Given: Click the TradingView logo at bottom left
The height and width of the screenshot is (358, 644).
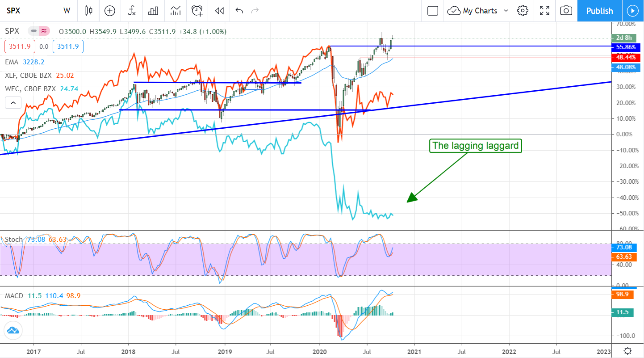Looking at the screenshot, I should coord(13,331).
